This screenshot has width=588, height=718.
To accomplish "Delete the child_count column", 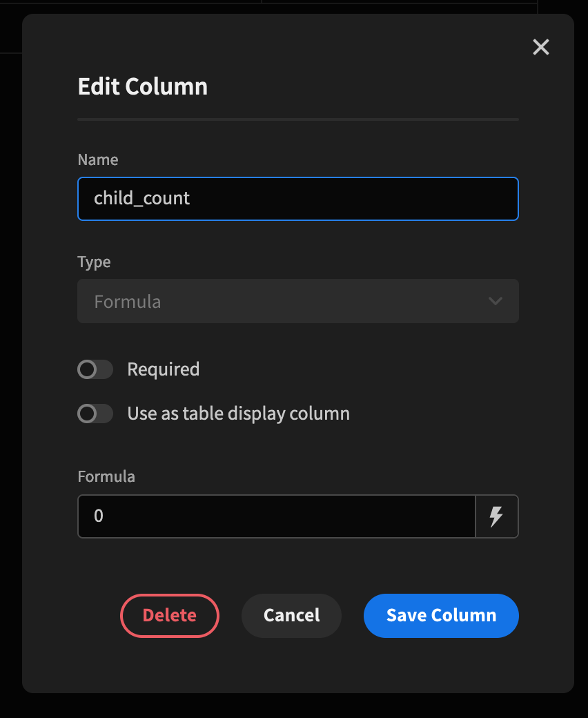I will pyautogui.click(x=170, y=615).
